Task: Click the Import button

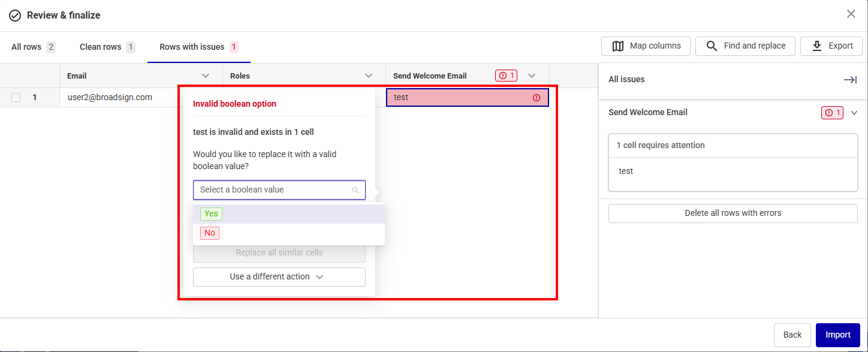Action: 837,335
